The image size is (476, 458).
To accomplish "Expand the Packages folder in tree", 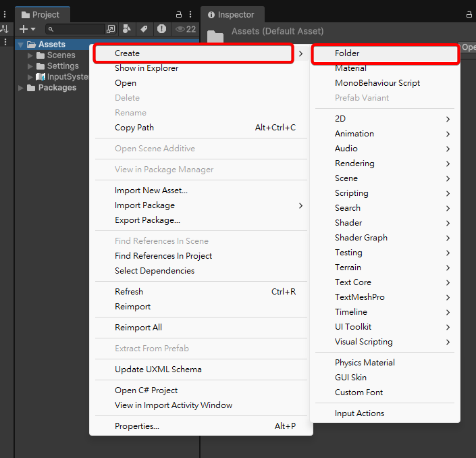I will (21, 88).
